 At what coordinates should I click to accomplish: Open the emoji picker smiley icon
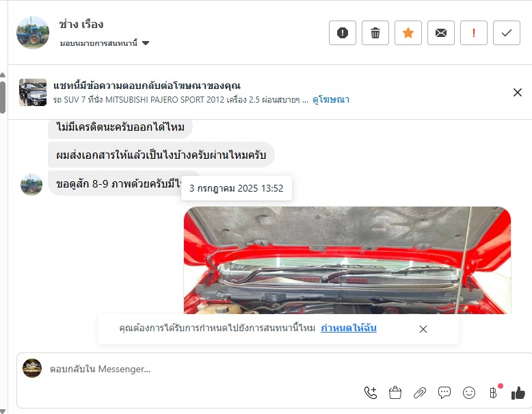pos(469,393)
